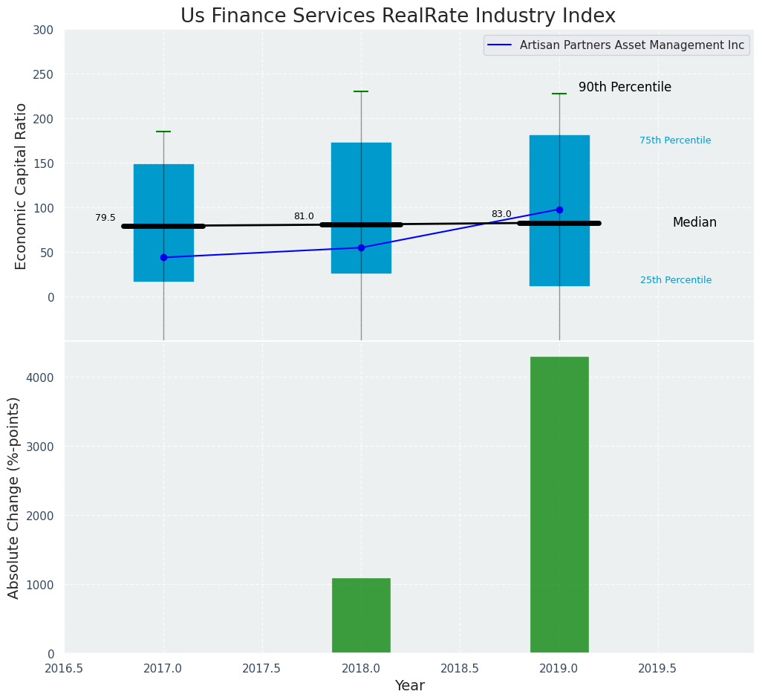762x700 pixels.
Task: Click the Median annotation on the right
Action: coord(694,222)
